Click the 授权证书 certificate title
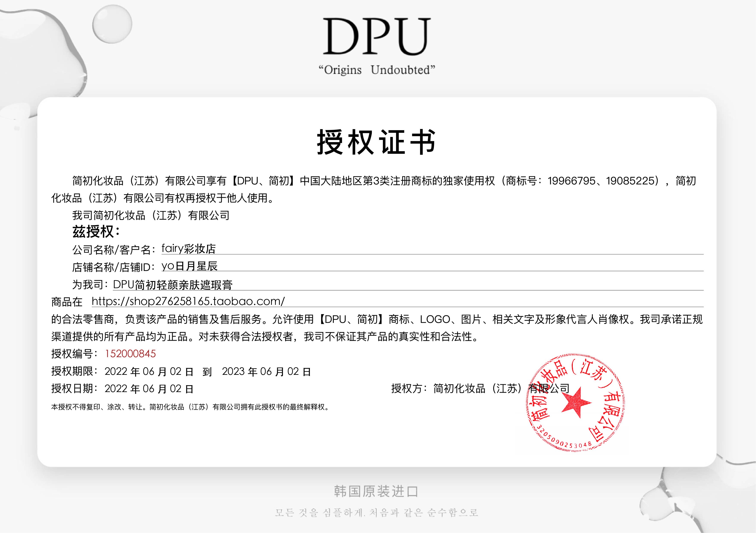756x533 pixels. [376, 142]
